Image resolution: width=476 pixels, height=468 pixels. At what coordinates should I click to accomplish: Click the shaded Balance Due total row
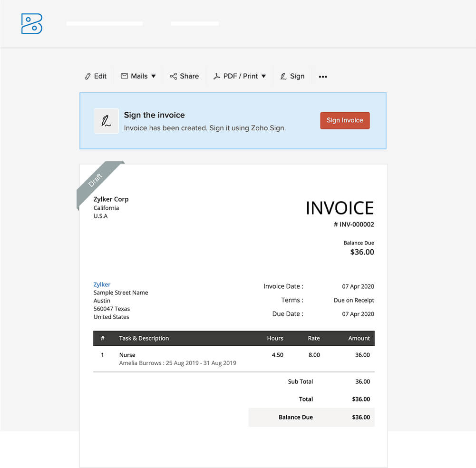click(311, 417)
